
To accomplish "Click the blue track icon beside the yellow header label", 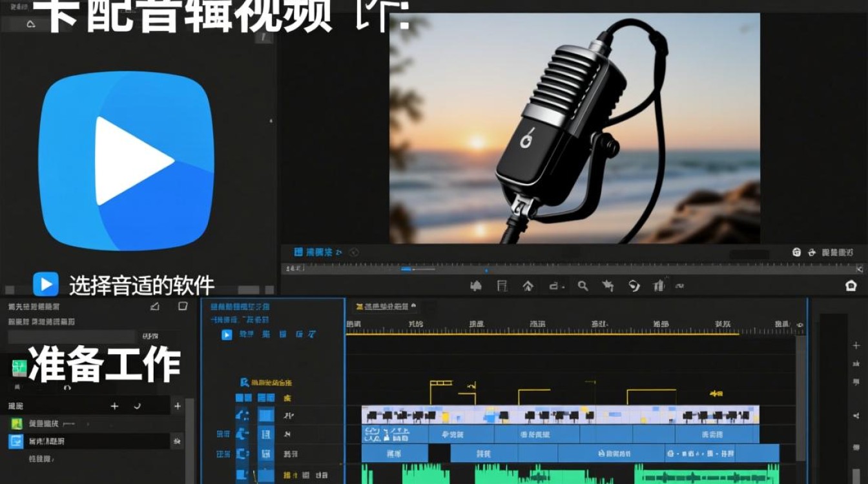I will pyautogui.click(x=244, y=383).
